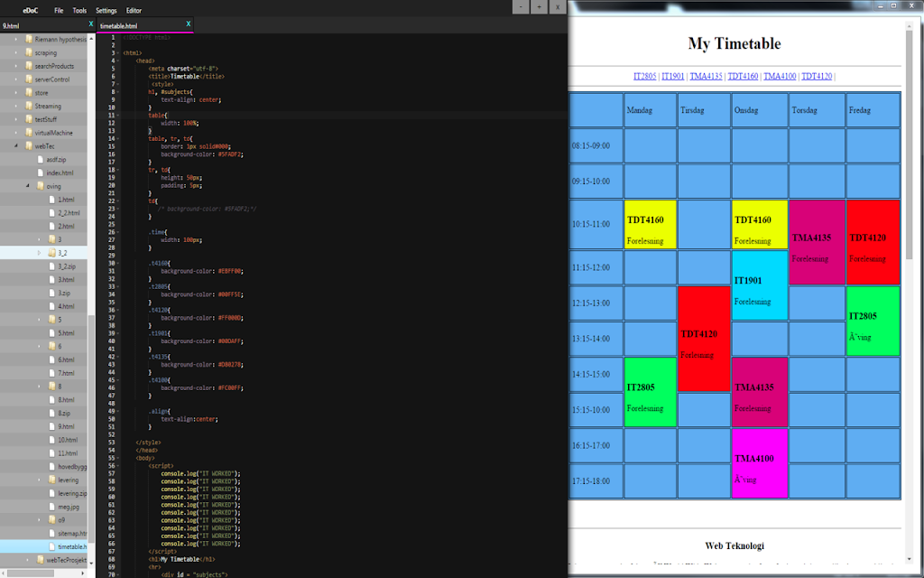924x578 pixels.
Task: Click the magenta TMA4100 Øving cell
Action: click(x=760, y=463)
